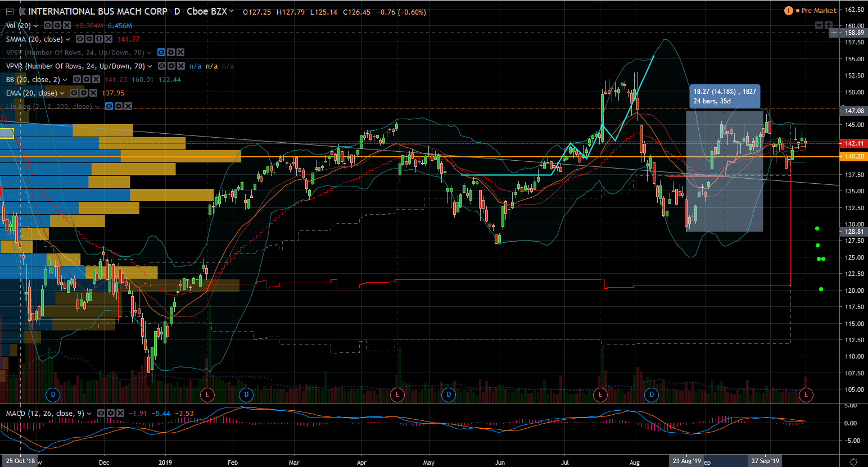
Task: Open VPVR settings gear
Action: pos(171,66)
